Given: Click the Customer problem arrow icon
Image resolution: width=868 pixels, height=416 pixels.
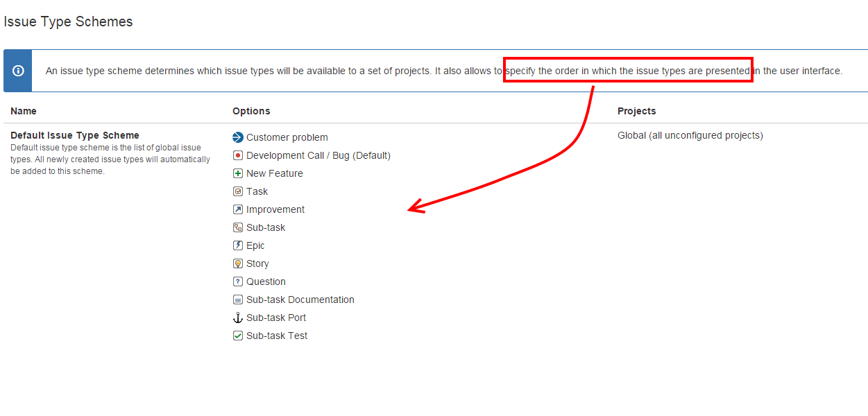Looking at the screenshot, I should 238,137.
